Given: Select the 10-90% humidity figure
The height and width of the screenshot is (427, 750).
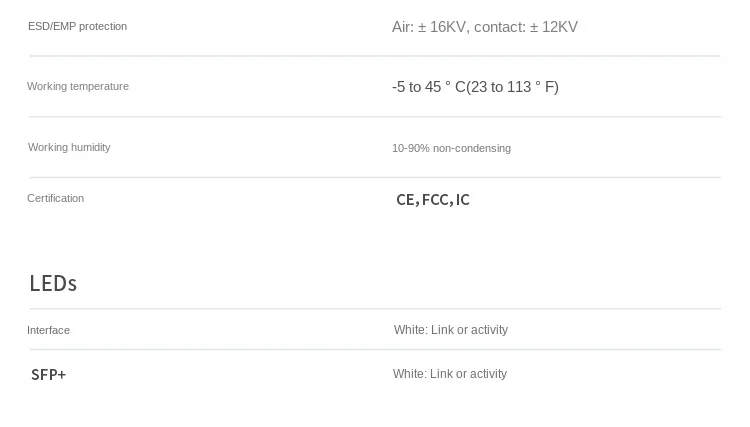Looking at the screenshot, I should click(410, 148).
